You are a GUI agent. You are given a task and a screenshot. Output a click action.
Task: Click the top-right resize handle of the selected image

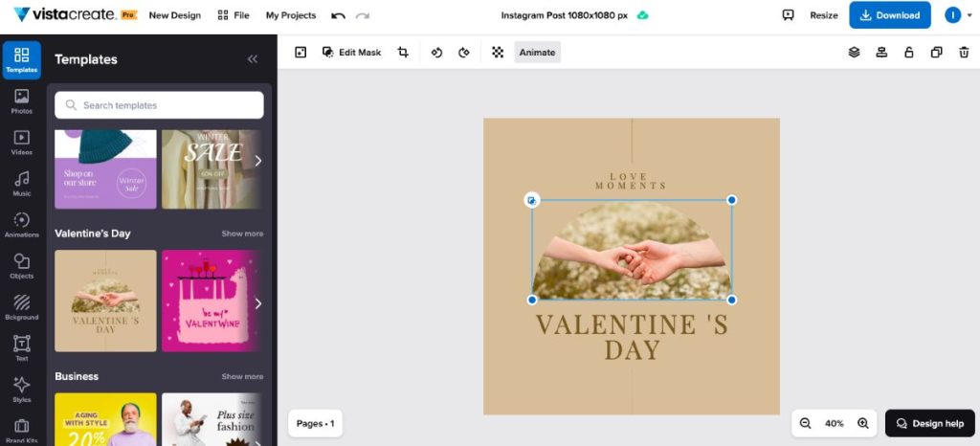[732, 200]
